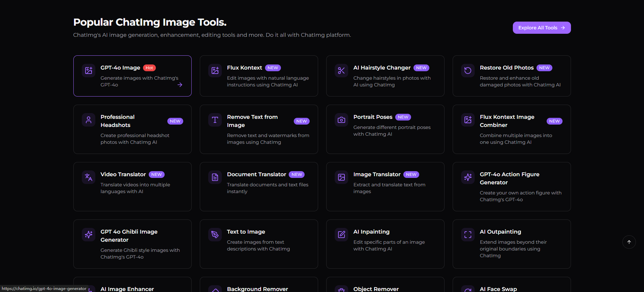Click the Remove Text from Image 'T' icon
This screenshot has height=292, width=644.
[x=215, y=120]
